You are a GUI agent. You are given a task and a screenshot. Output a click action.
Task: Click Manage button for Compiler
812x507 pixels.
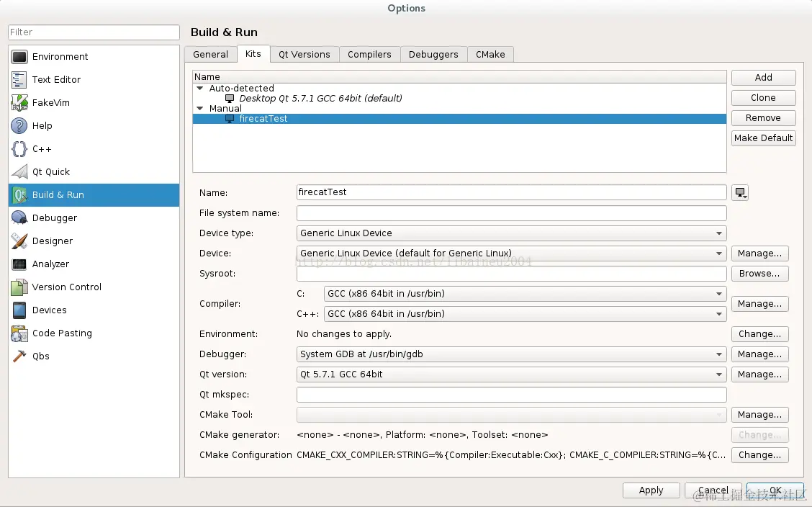[x=759, y=304]
